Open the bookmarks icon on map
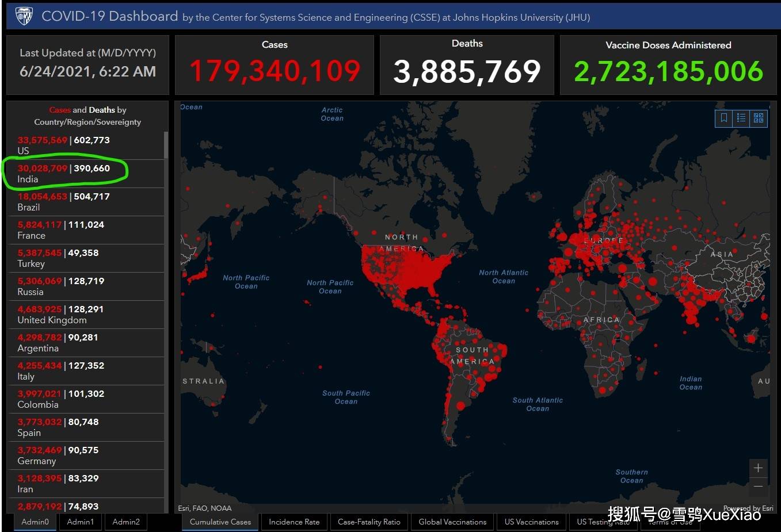The width and height of the screenshot is (781, 532). pos(723,118)
